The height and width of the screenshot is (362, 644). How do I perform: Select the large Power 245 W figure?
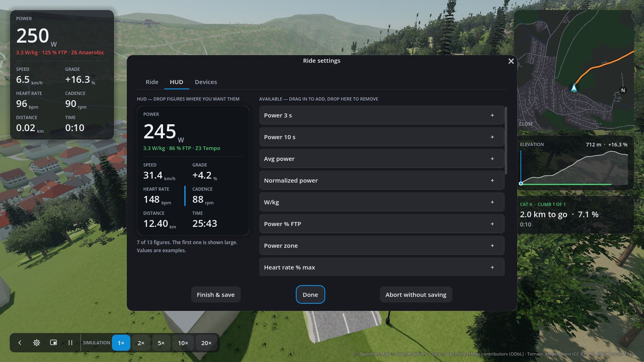[x=193, y=132]
